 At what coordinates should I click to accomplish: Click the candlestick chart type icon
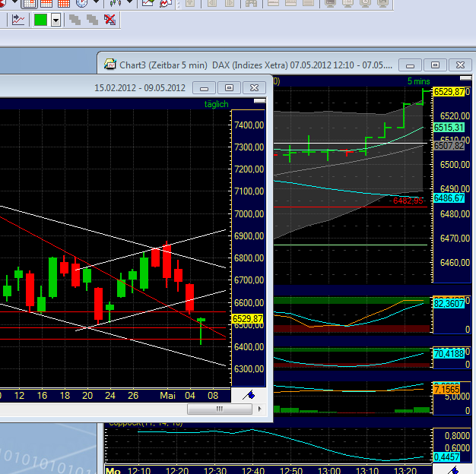115,3
